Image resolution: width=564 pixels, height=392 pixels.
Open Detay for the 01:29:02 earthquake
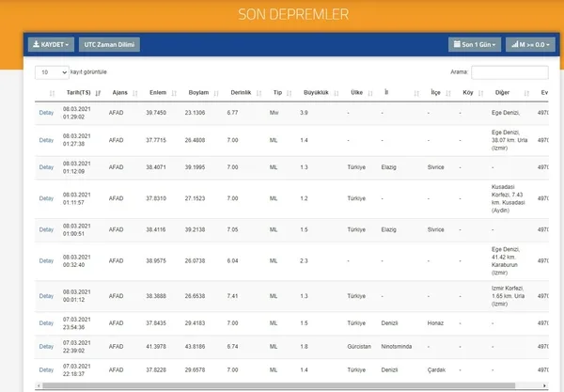click(x=46, y=113)
